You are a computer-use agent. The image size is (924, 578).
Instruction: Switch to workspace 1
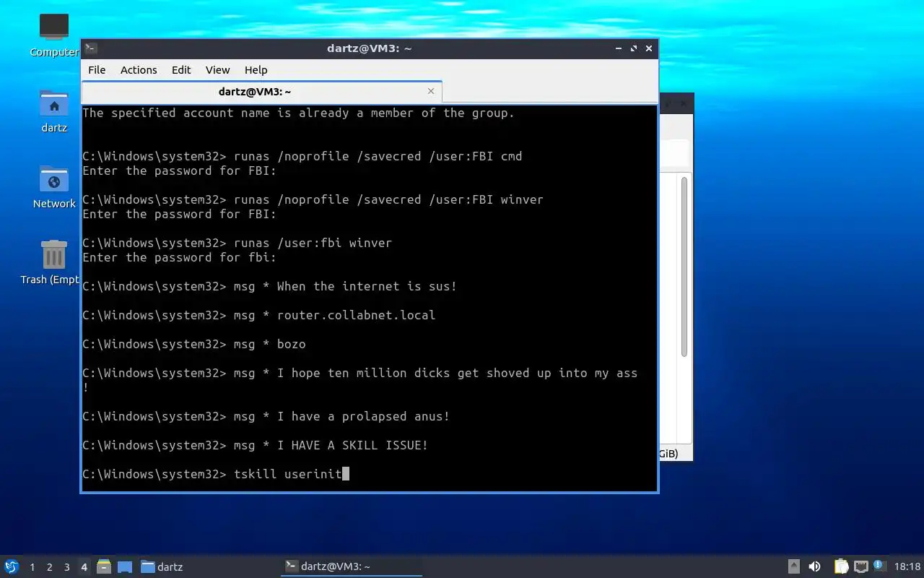point(32,567)
